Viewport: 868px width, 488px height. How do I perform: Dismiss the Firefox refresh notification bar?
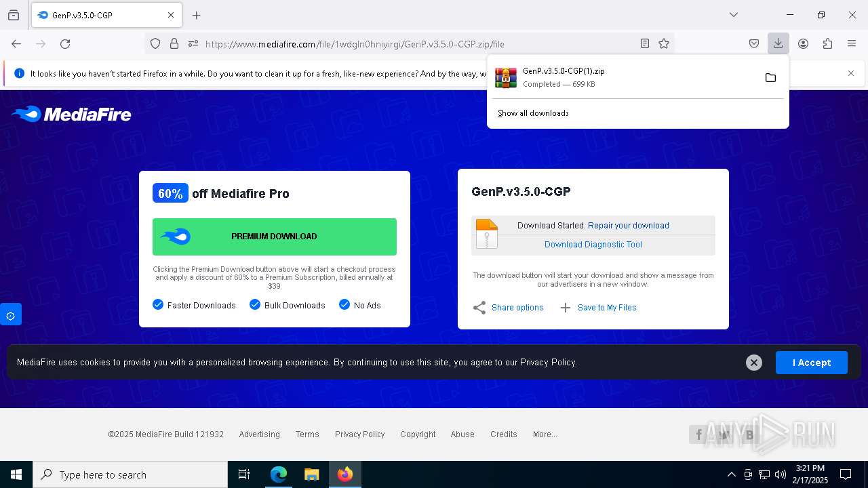tap(851, 73)
